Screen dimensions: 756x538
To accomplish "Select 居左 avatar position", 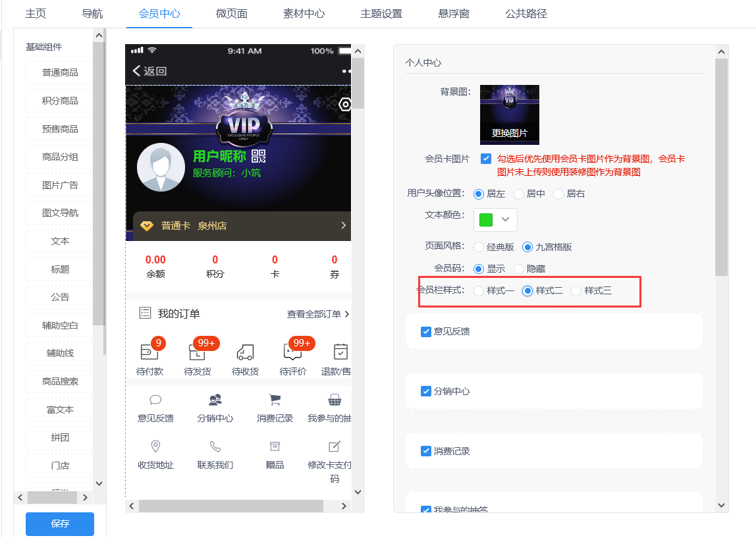I will [x=478, y=194].
